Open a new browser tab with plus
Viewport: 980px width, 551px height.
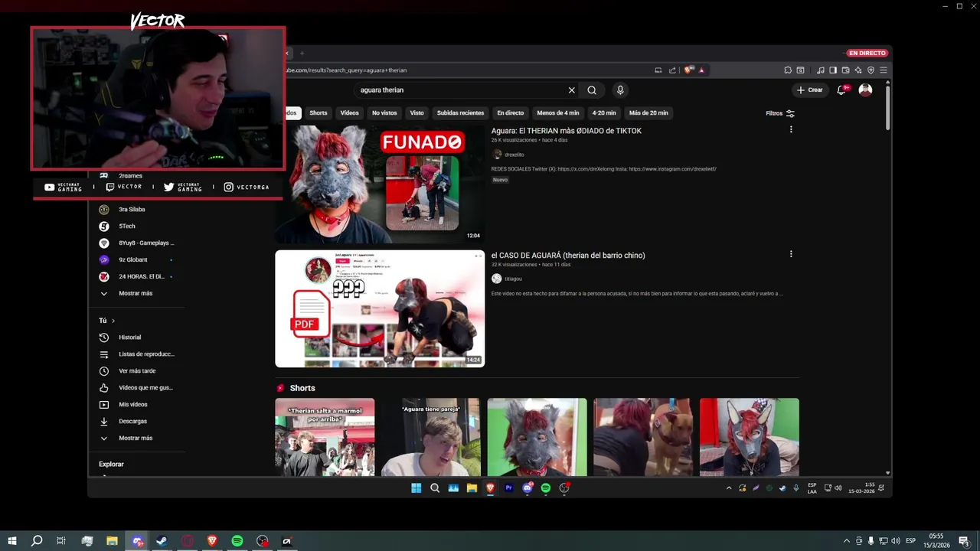point(302,54)
